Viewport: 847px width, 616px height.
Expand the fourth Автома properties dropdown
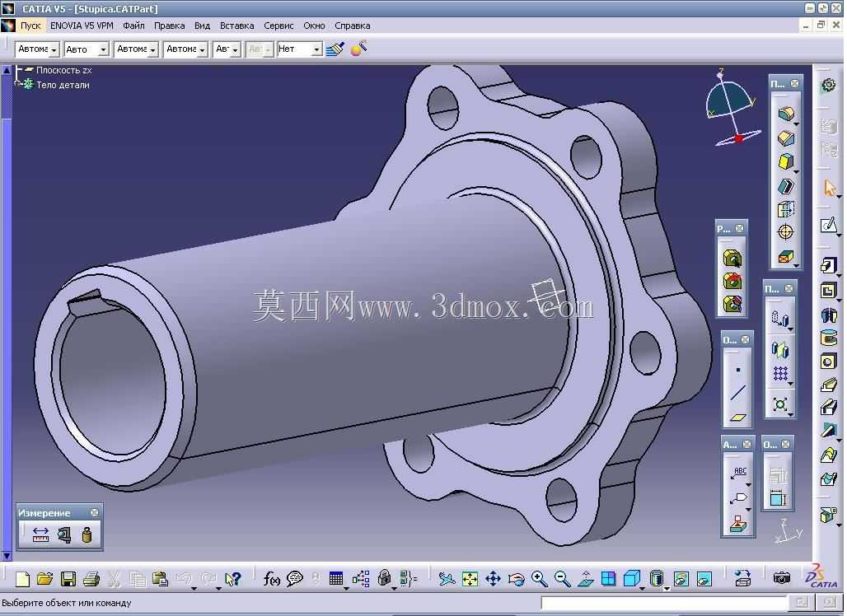pos(202,49)
